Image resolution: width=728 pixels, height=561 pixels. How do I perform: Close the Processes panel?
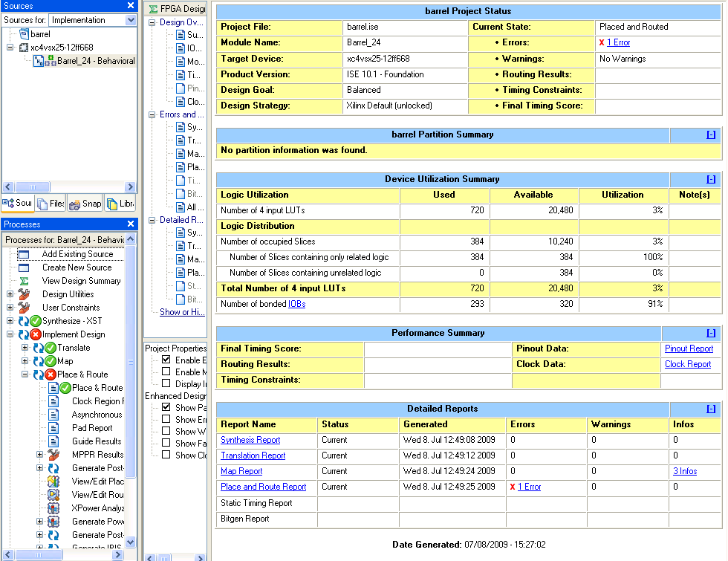pyautogui.click(x=131, y=224)
